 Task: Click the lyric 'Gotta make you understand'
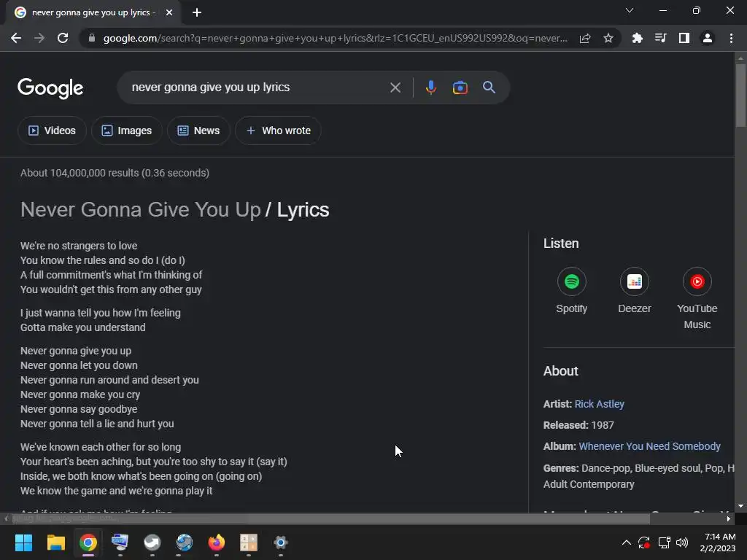(83, 327)
